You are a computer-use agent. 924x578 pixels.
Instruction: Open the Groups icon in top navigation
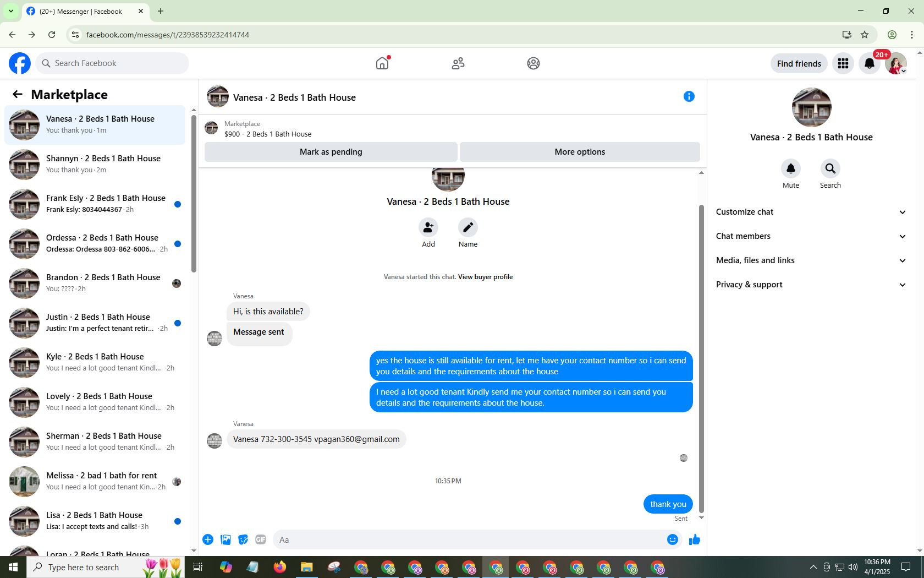pyautogui.click(x=533, y=63)
